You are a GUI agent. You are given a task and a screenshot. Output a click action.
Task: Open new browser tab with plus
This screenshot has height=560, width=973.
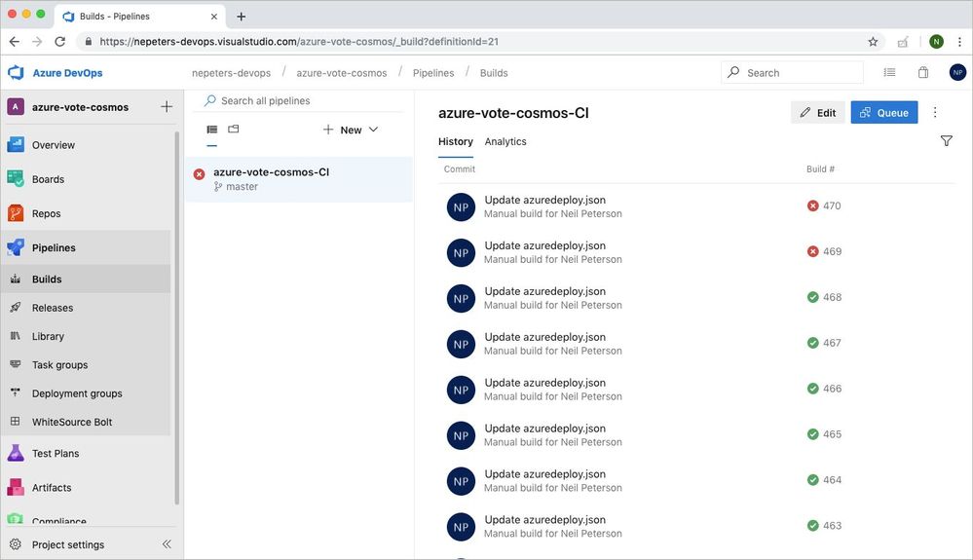tap(242, 17)
